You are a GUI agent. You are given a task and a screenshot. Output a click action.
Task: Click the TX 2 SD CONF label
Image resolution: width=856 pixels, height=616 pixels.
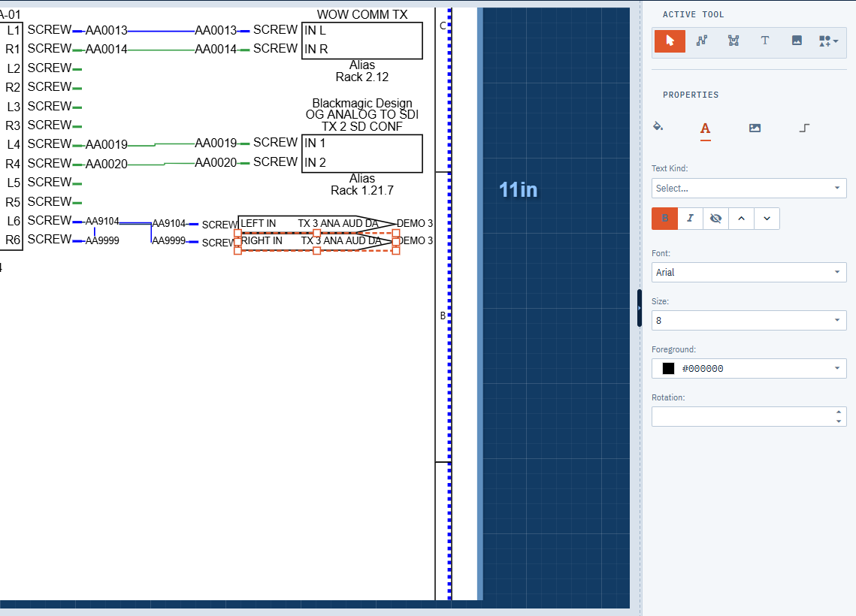(362, 127)
